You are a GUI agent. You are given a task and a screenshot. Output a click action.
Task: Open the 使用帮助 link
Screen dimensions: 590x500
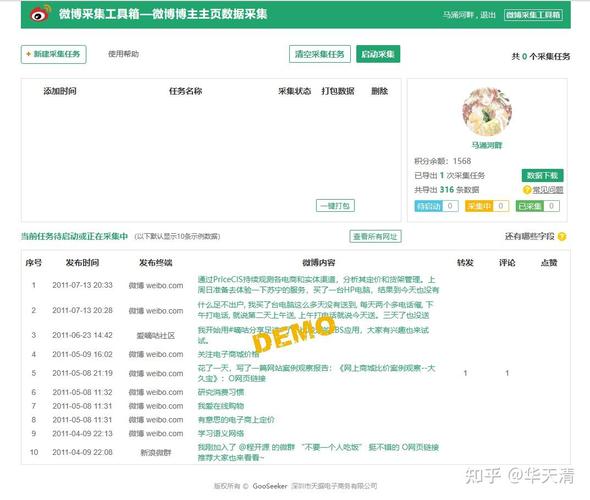[x=123, y=54]
